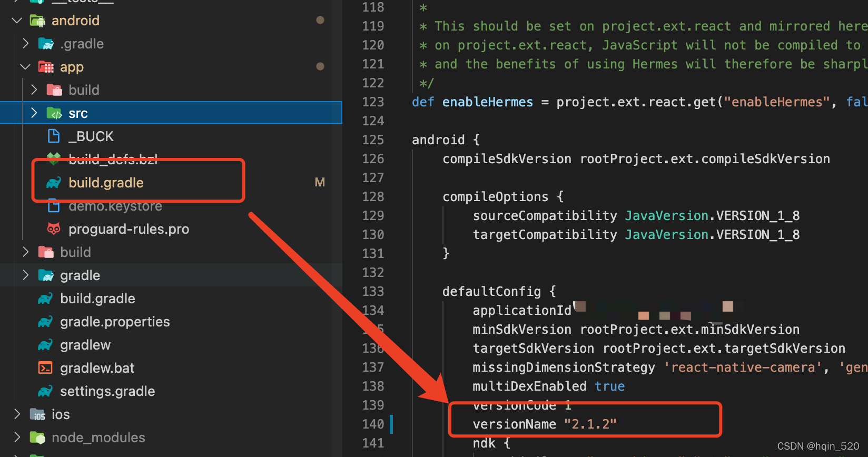Click 'applicationId' on line 134
This screenshot has height=457, width=868.
522,311
